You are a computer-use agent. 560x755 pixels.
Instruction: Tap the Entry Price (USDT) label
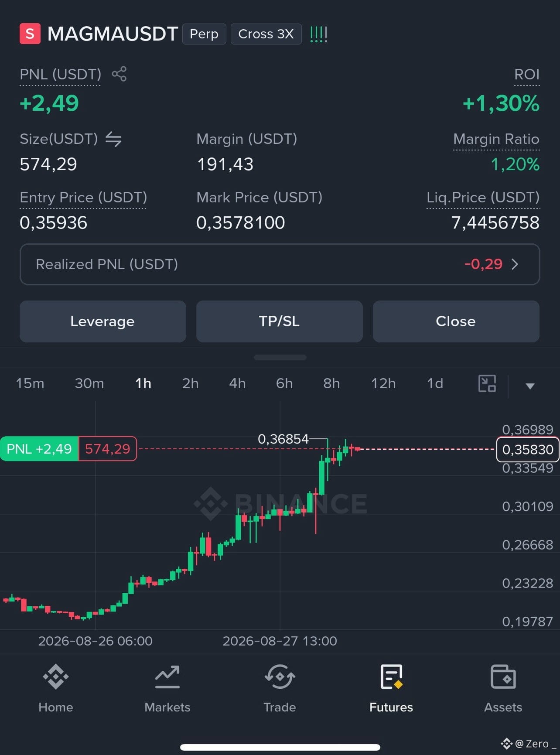[83, 198]
